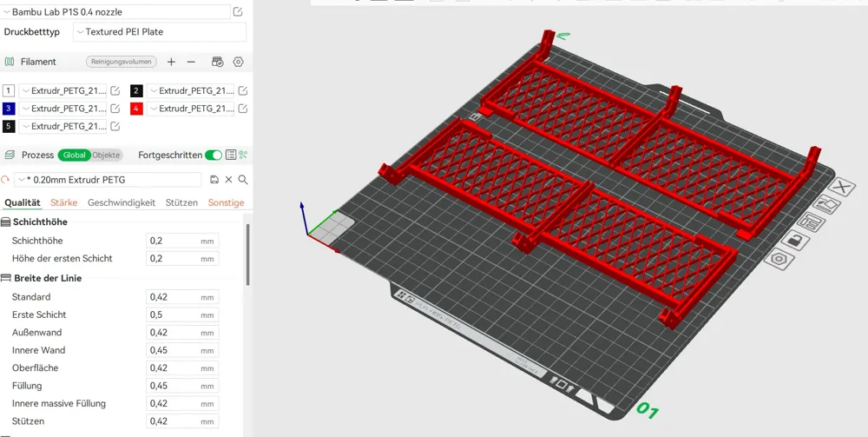Viewport: 868px width, 437px height.
Task: Open filament settings gear icon
Action: [238, 62]
